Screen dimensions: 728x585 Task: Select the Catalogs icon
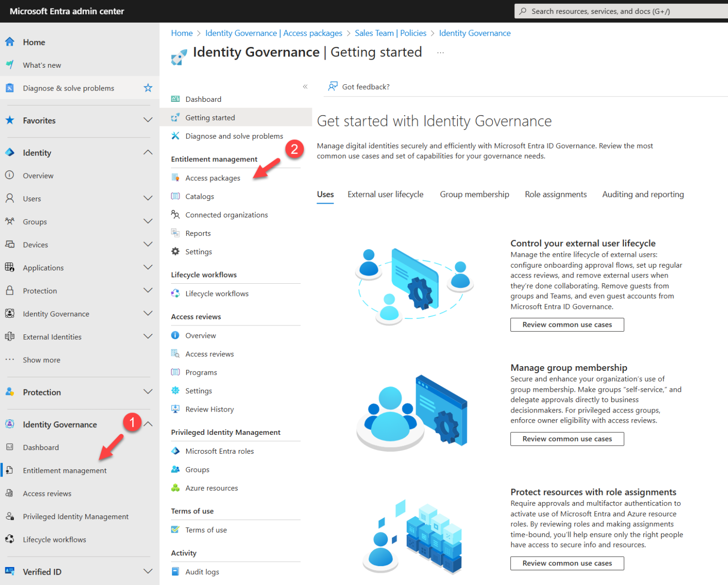tap(175, 196)
